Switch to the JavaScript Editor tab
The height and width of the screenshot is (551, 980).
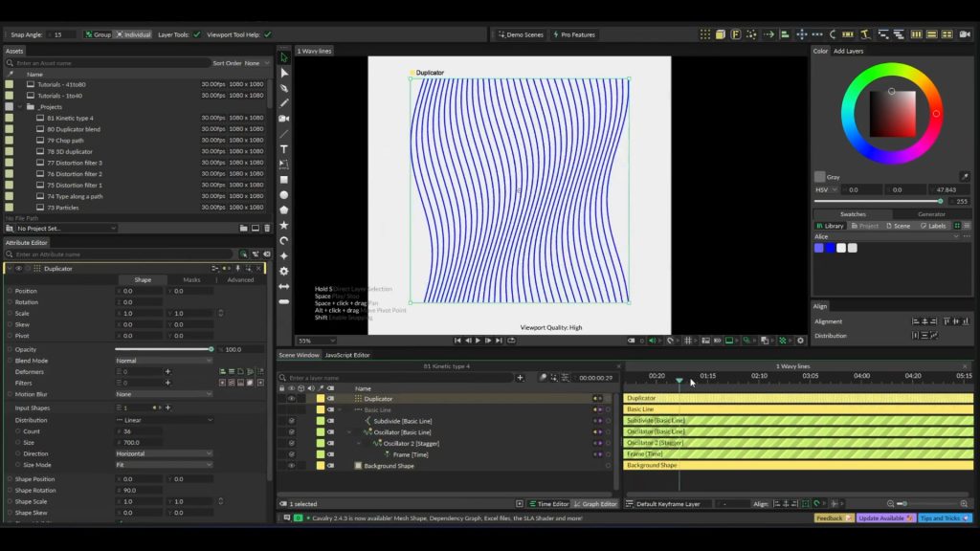pyautogui.click(x=347, y=355)
